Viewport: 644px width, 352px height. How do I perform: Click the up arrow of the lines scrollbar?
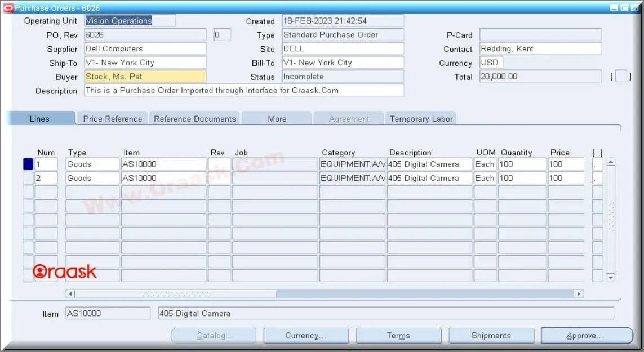point(610,162)
